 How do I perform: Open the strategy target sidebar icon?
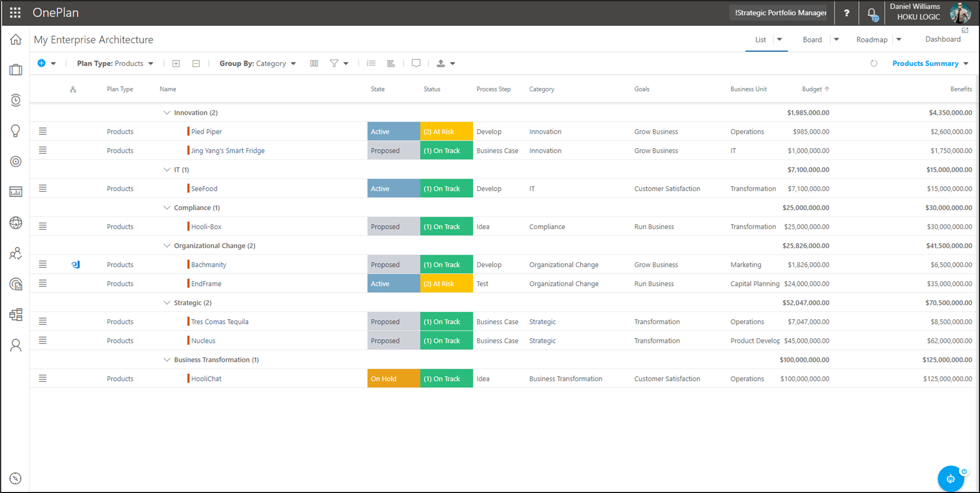(16, 161)
